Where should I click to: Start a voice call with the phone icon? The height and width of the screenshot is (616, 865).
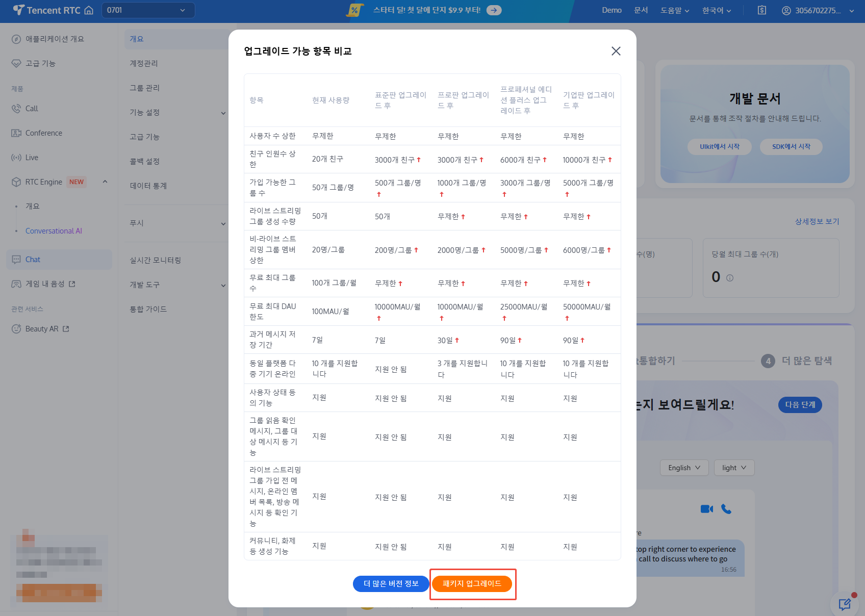point(726,509)
